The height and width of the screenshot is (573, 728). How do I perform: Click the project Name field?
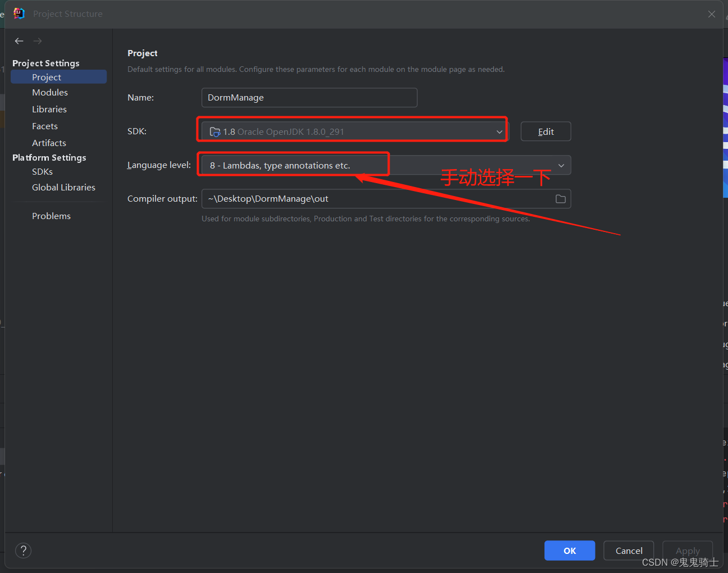pos(309,97)
